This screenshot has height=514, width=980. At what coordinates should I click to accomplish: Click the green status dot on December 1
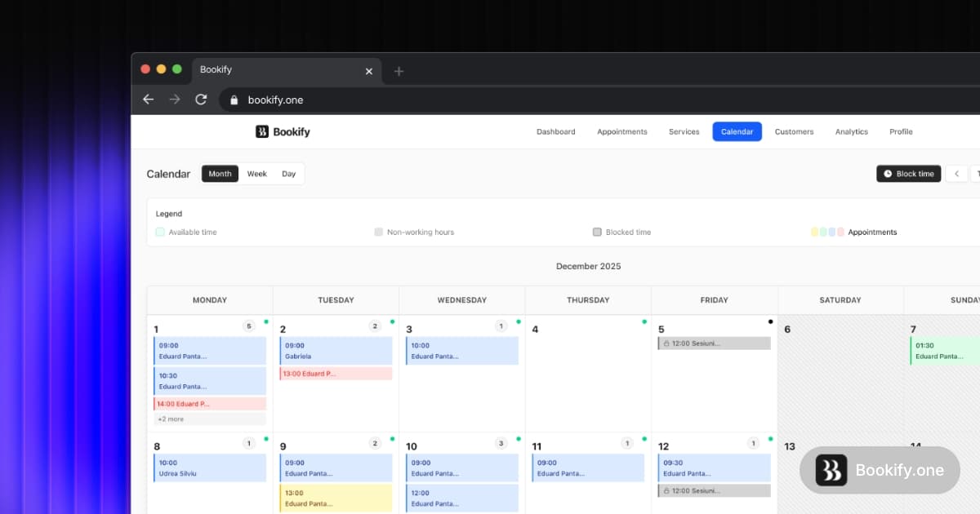pyautogui.click(x=265, y=322)
